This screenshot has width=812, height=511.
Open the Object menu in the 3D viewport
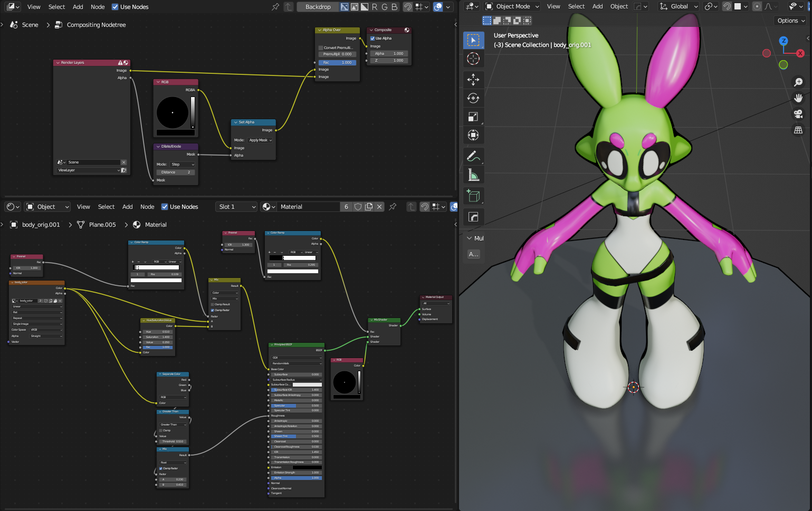pos(619,6)
